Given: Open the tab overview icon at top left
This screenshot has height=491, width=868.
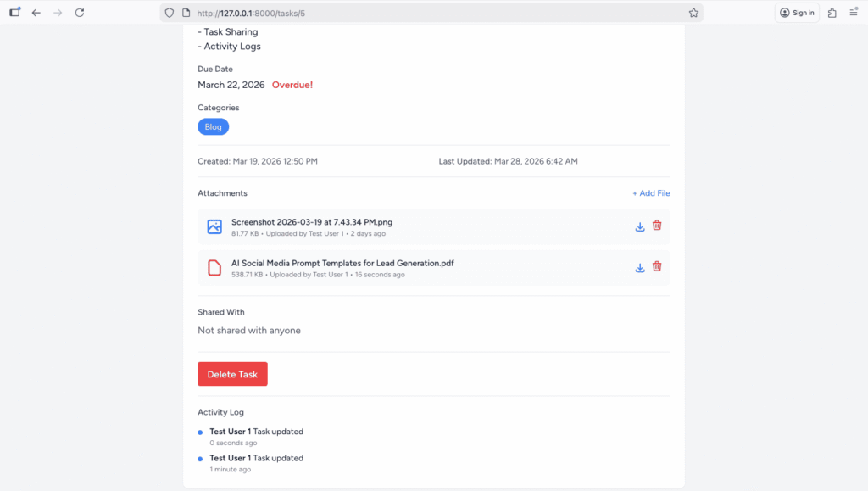Looking at the screenshot, I should [14, 13].
